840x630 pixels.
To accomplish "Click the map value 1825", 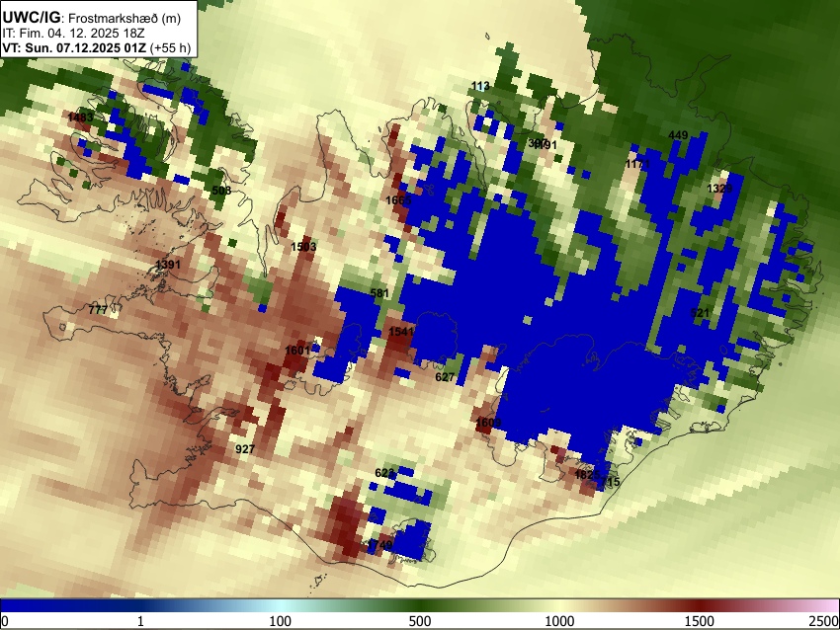I will (x=587, y=475).
